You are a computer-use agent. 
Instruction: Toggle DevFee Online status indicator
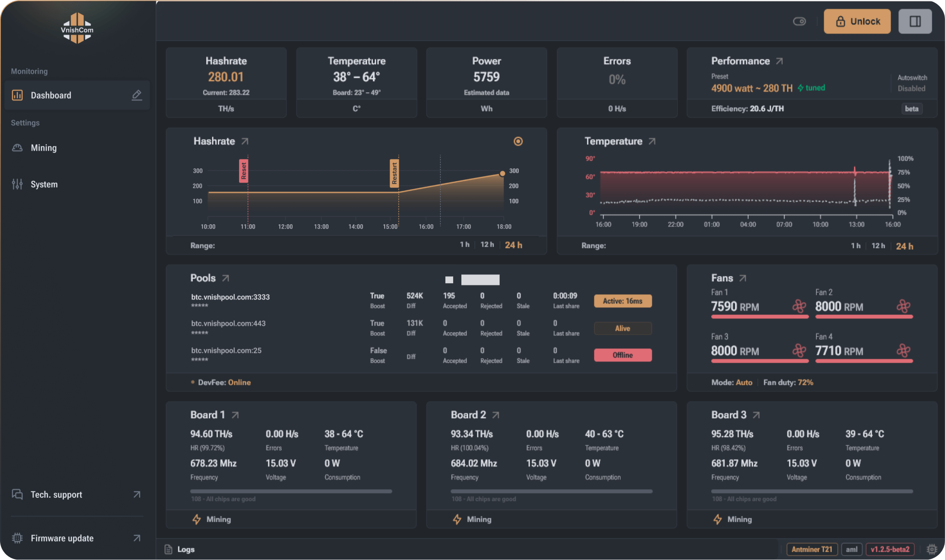[x=226, y=382]
